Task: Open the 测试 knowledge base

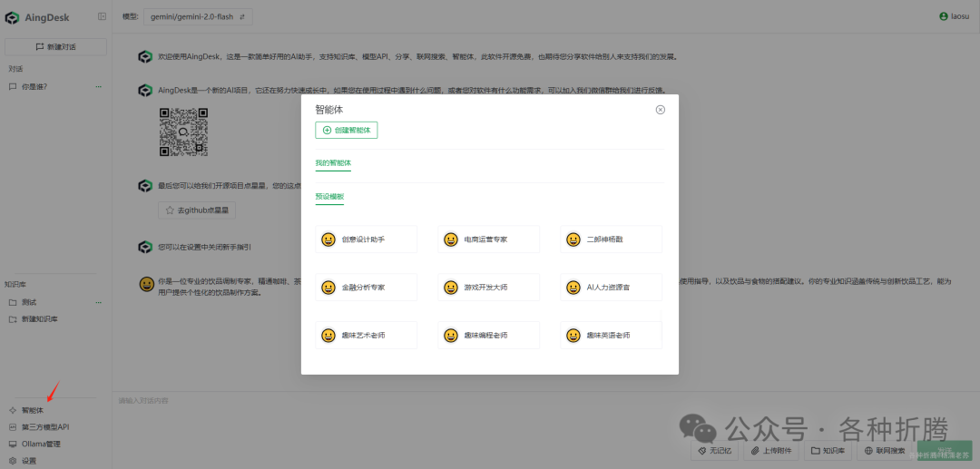Action: pos(29,302)
